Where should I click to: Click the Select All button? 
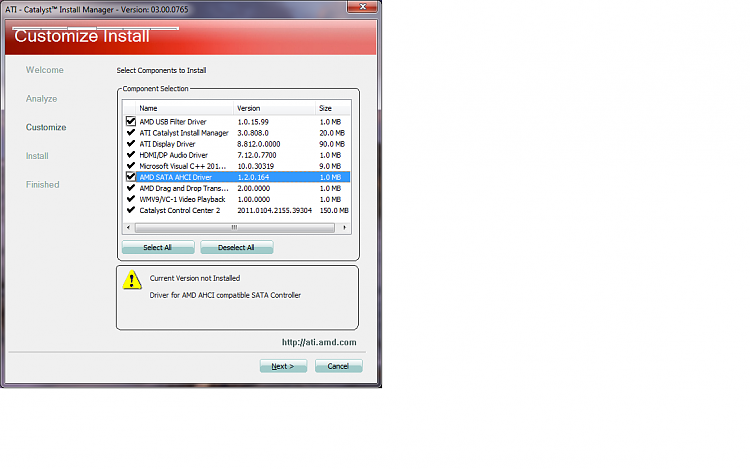coord(158,247)
